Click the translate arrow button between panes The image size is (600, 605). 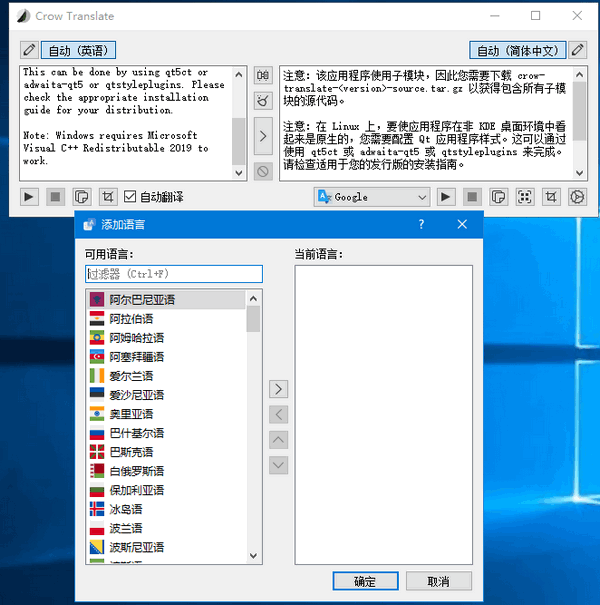(x=263, y=136)
